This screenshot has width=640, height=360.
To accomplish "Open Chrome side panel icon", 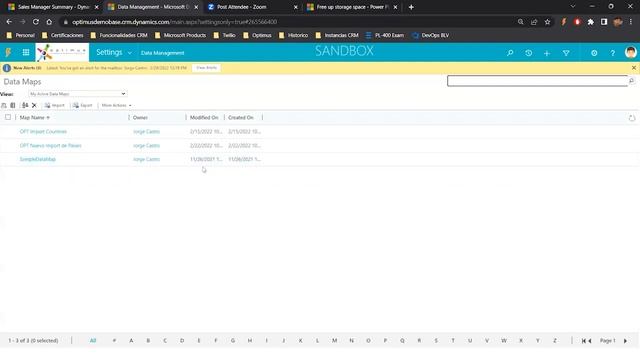I will click(604, 22).
